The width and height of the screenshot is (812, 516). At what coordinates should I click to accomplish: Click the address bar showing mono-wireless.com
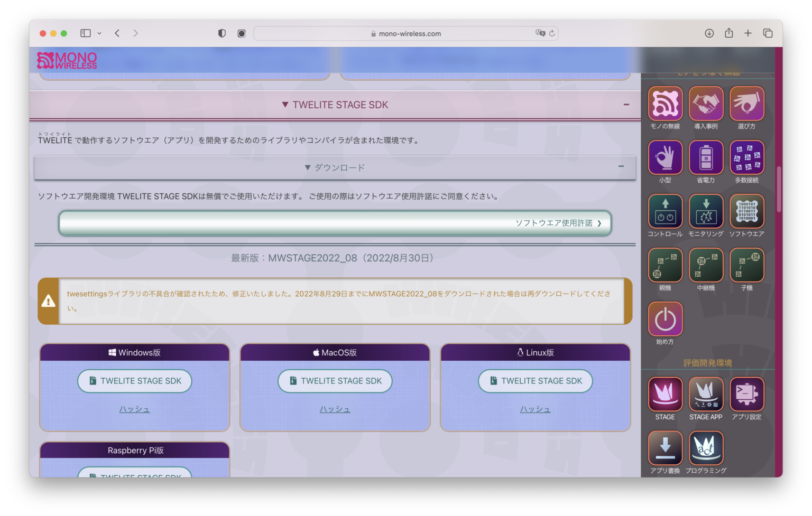click(x=405, y=33)
